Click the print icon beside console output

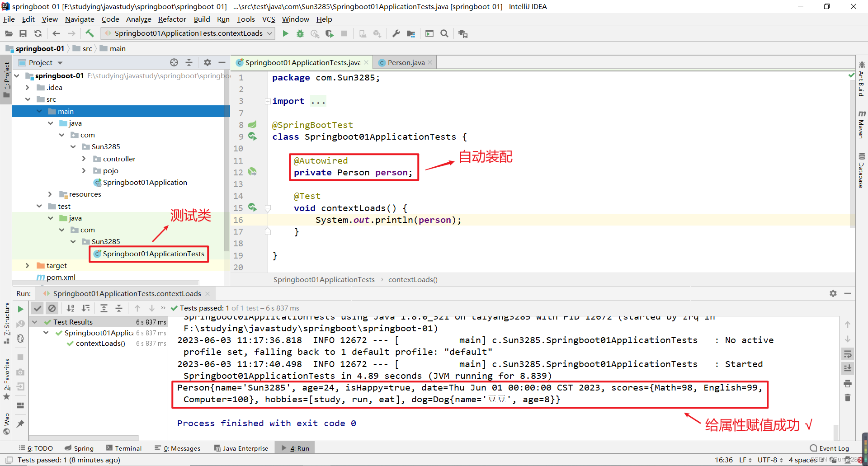[x=848, y=384]
